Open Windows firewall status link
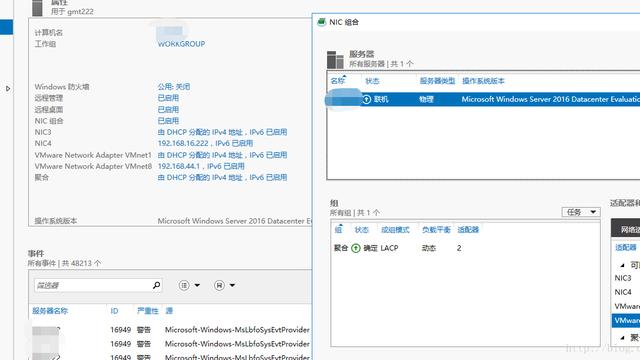The height and width of the screenshot is (360, 640). (174, 87)
